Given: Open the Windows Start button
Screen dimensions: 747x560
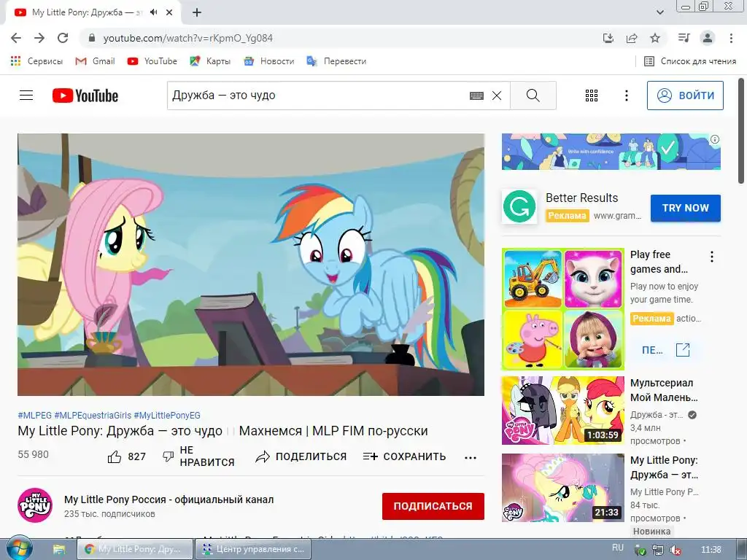Looking at the screenshot, I should click(x=20, y=548).
